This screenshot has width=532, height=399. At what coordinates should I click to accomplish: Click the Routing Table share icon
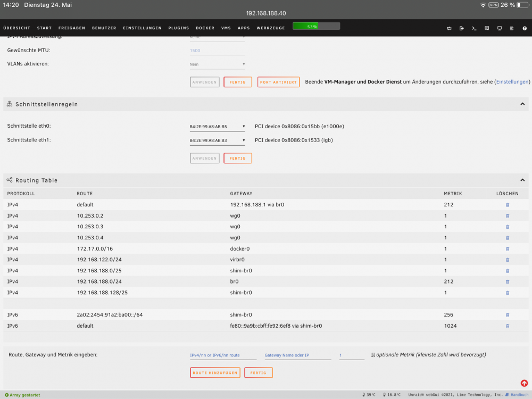[10, 180]
